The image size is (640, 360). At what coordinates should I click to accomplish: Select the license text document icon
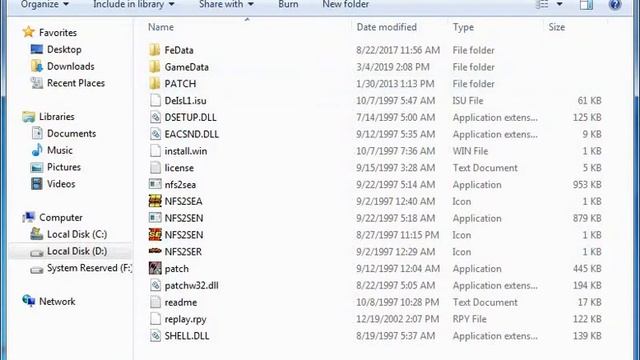155,168
